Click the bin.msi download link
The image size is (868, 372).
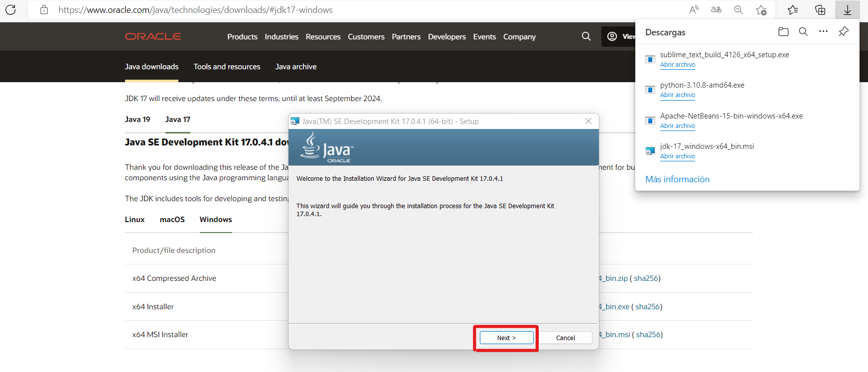pyautogui.click(x=615, y=335)
